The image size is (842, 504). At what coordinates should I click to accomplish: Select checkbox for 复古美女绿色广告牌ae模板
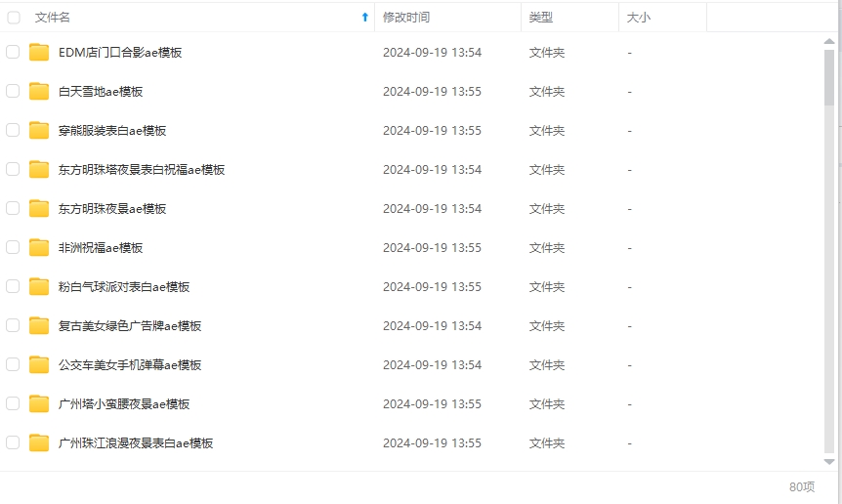[13, 325]
